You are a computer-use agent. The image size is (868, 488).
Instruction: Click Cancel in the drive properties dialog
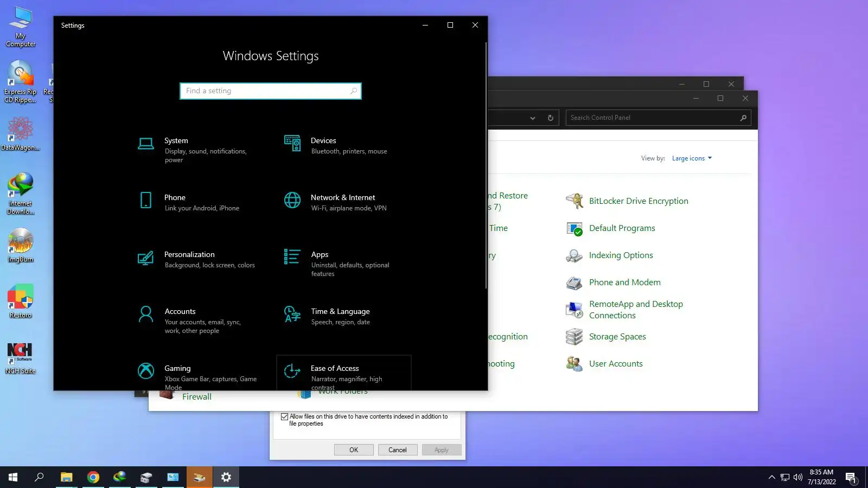[x=398, y=450]
